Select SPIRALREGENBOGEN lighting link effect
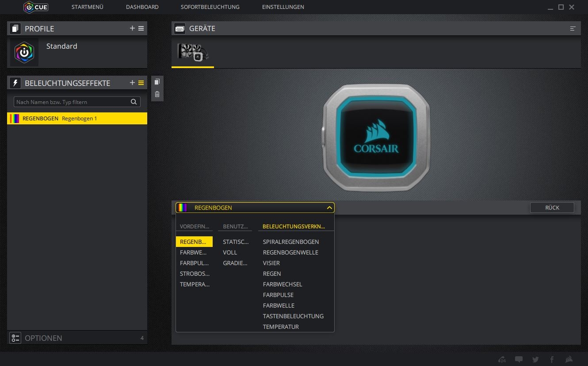This screenshot has width=588, height=366. [291, 242]
